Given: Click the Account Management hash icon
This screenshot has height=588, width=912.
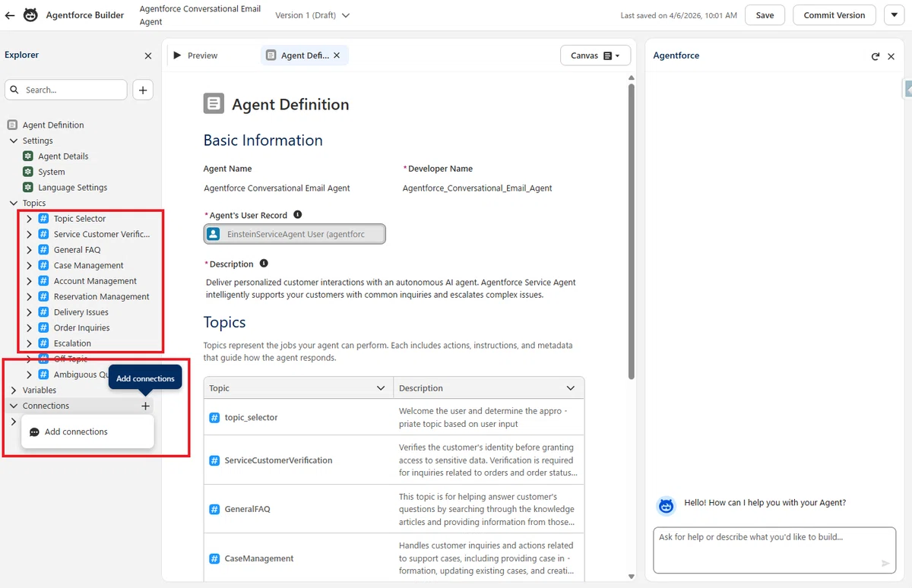Looking at the screenshot, I should pos(43,281).
